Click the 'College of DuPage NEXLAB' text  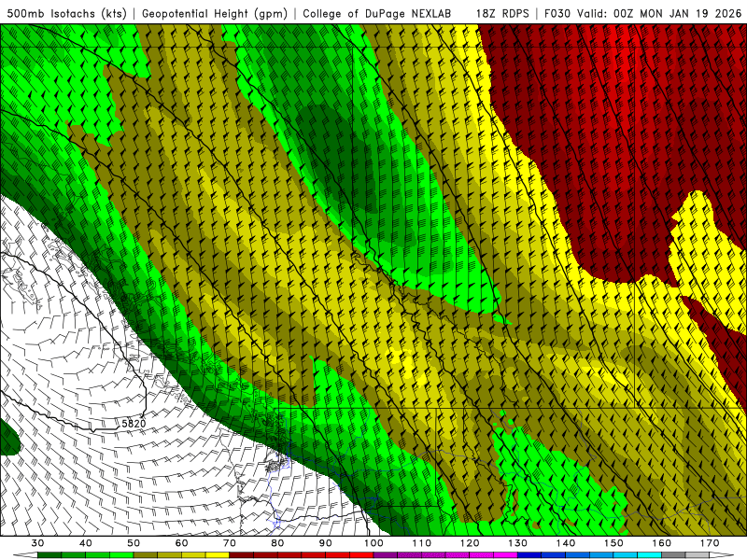pos(377,13)
